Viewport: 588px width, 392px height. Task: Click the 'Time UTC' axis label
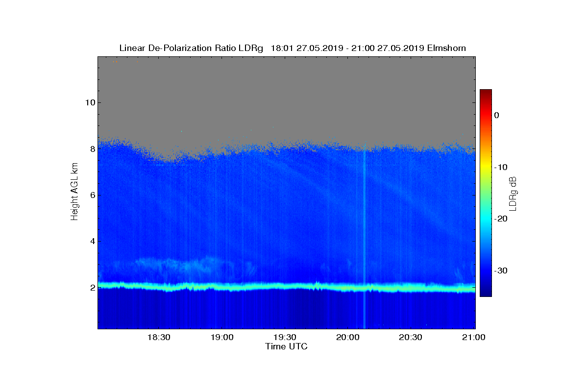(287, 346)
